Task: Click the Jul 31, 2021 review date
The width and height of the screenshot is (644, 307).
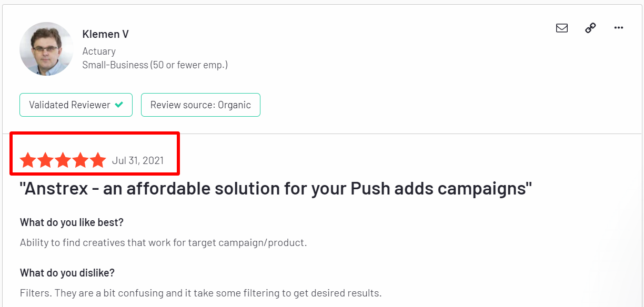Action: click(138, 160)
